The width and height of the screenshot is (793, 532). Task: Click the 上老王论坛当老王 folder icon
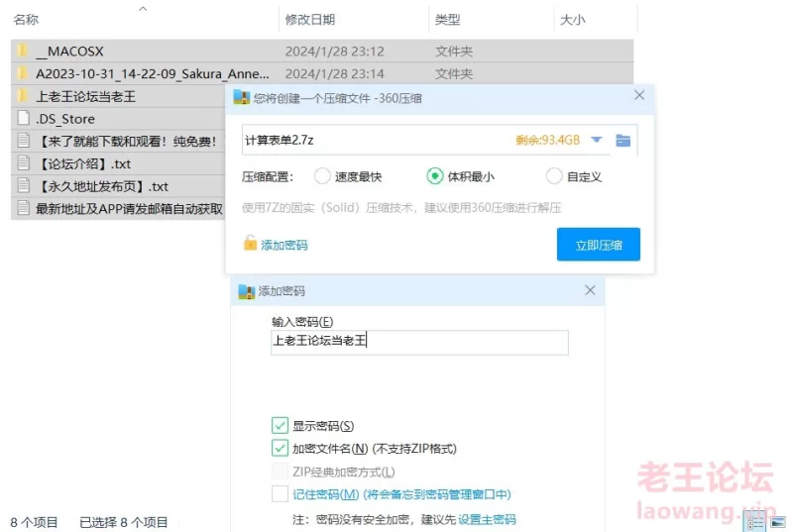tap(23, 95)
